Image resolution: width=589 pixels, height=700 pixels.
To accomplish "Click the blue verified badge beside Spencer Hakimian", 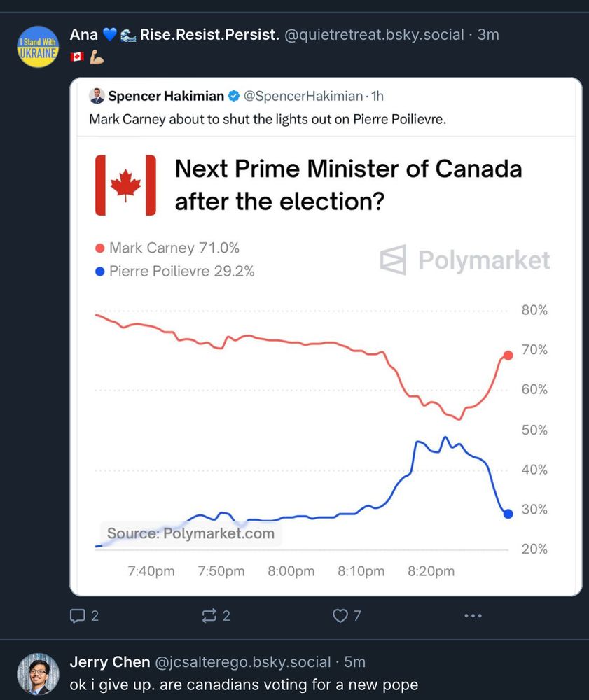I will (x=233, y=96).
